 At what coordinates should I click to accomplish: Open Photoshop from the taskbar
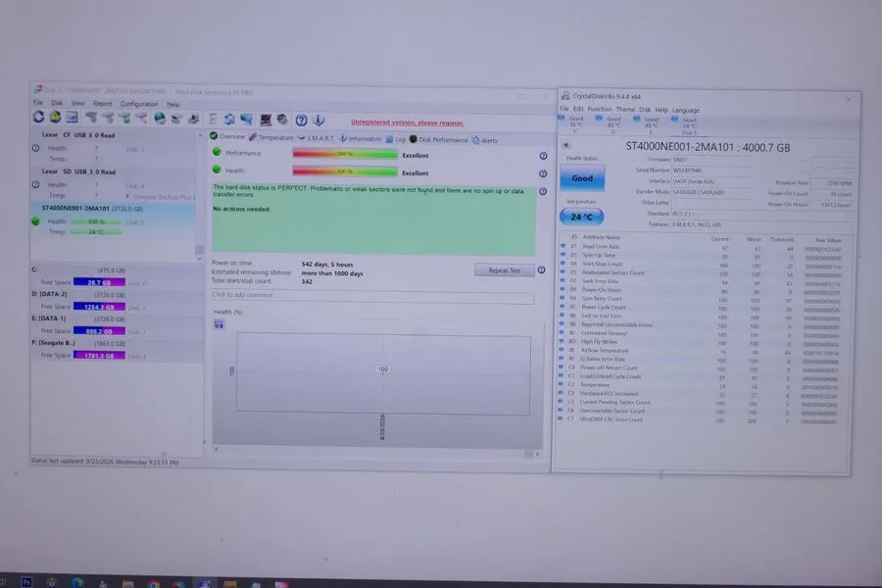point(26,582)
